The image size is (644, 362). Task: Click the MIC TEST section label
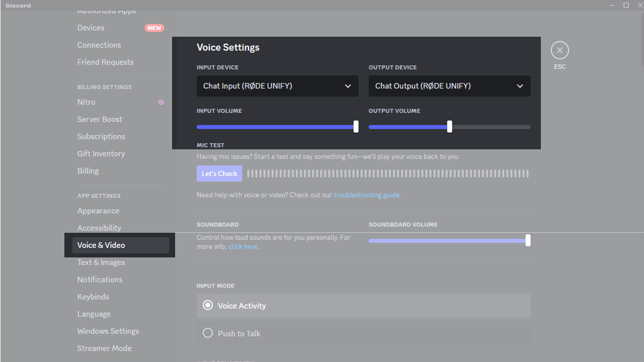point(210,145)
